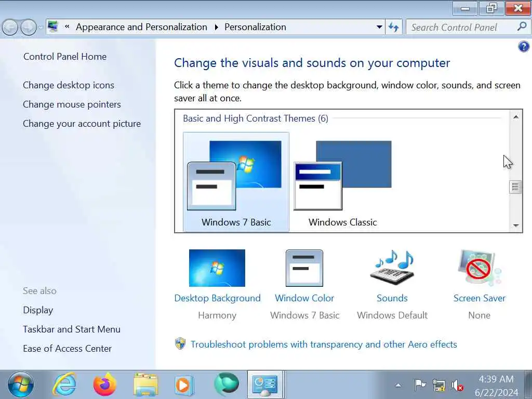Image resolution: width=532 pixels, height=399 pixels.
Task: Show hidden tray icons arrow
Action: coord(398,385)
